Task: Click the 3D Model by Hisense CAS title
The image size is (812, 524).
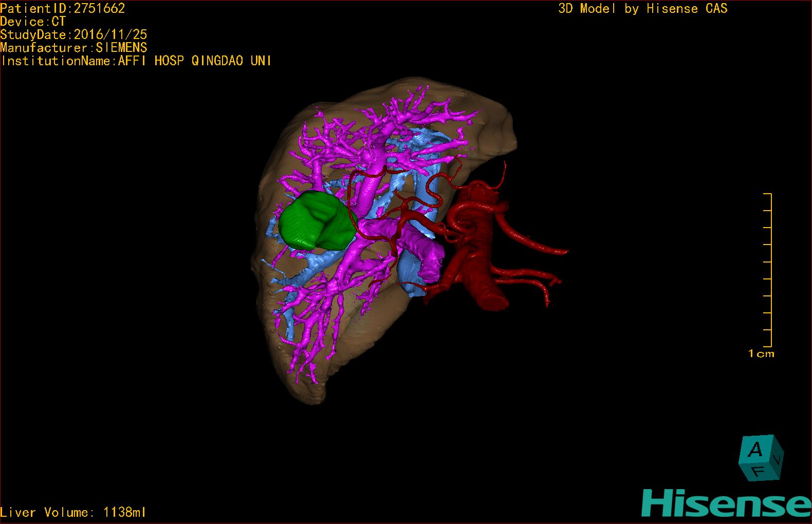Action: [643, 8]
